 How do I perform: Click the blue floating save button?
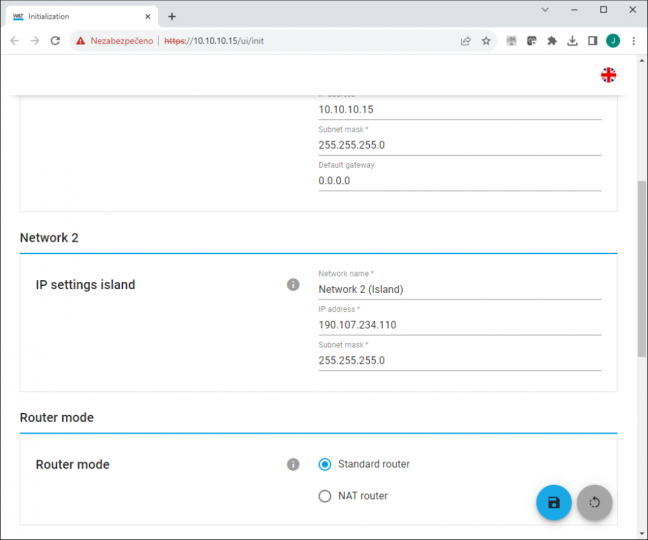[x=553, y=502]
